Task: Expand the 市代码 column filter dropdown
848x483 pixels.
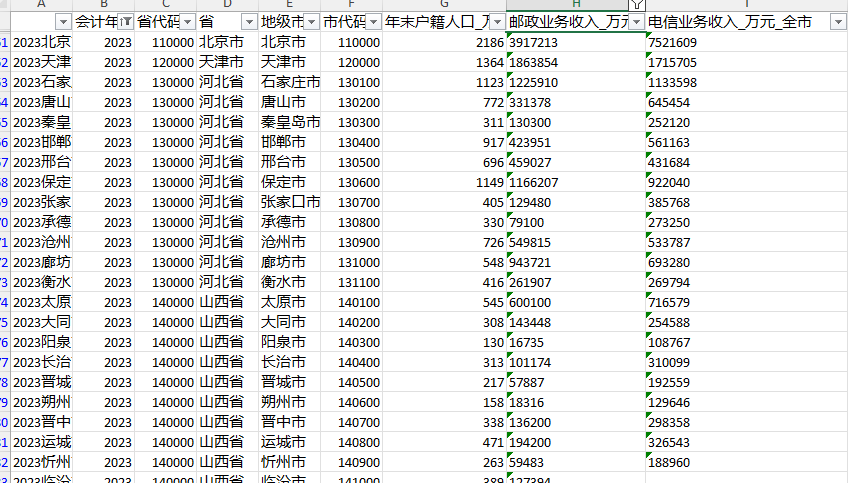Action: 374,22
